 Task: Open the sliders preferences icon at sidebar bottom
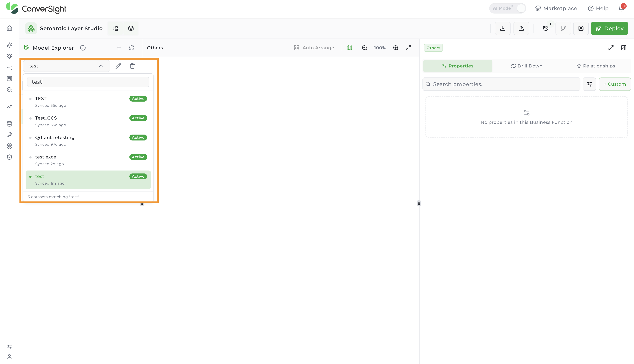coord(9,346)
